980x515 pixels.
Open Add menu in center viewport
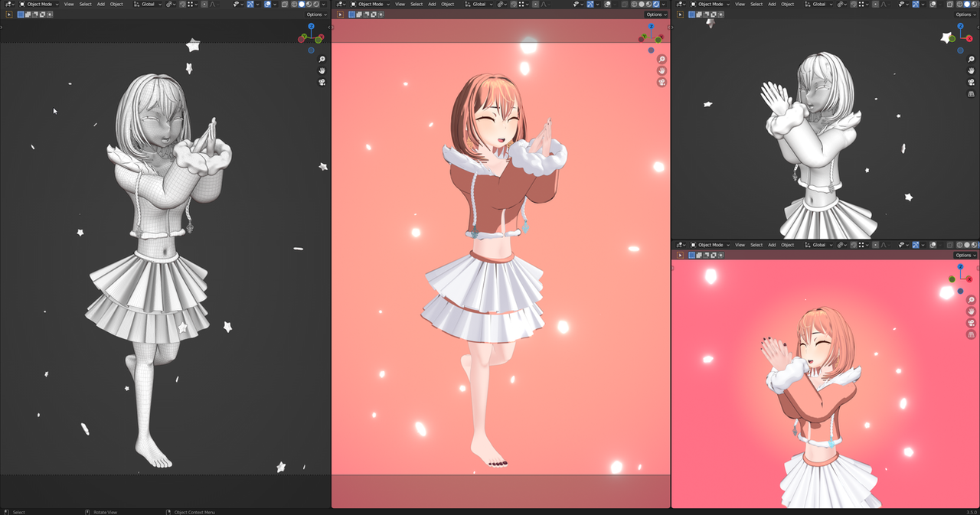point(432,4)
